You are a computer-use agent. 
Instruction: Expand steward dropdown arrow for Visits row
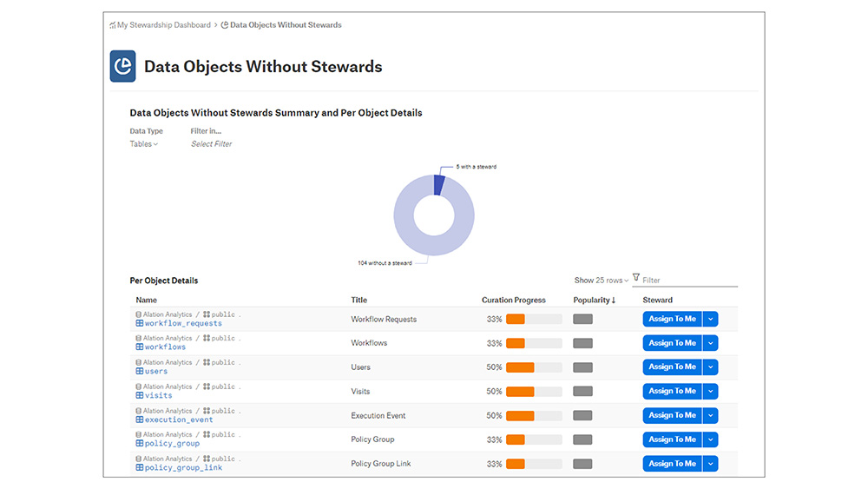pos(711,391)
